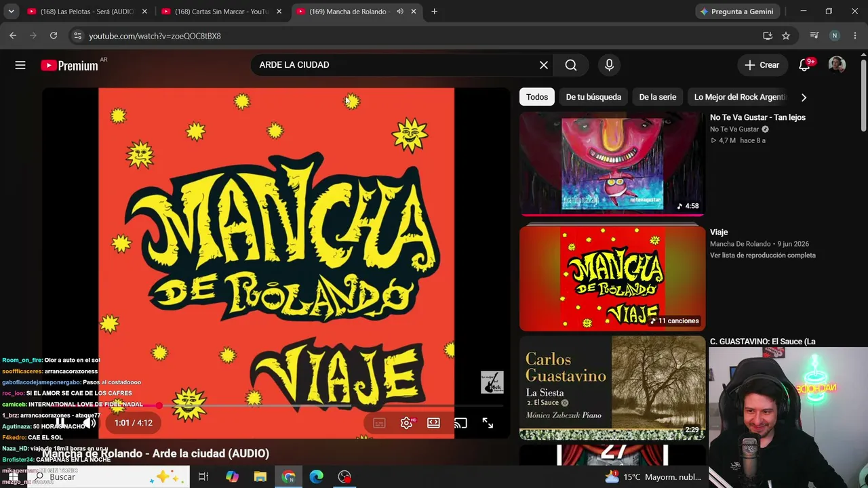The width and height of the screenshot is (868, 488).
Task: Cast the video to a device
Action: coord(460,423)
